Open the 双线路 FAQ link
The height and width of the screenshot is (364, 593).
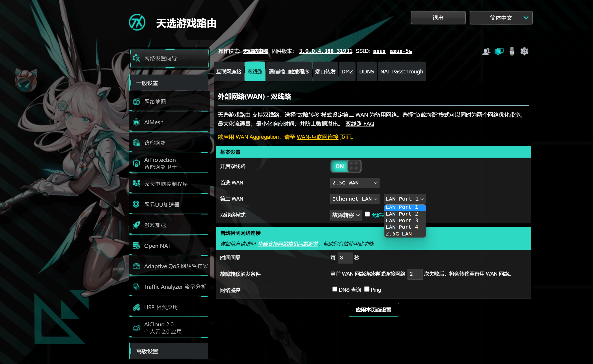pyautogui.click(x=360, y=124)
